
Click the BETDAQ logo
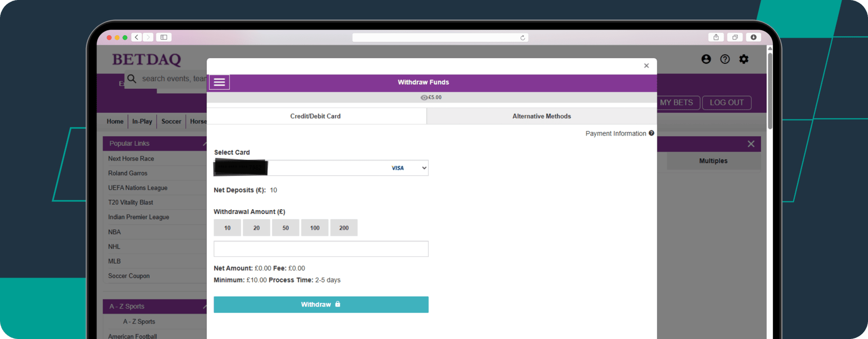[147, 59]
